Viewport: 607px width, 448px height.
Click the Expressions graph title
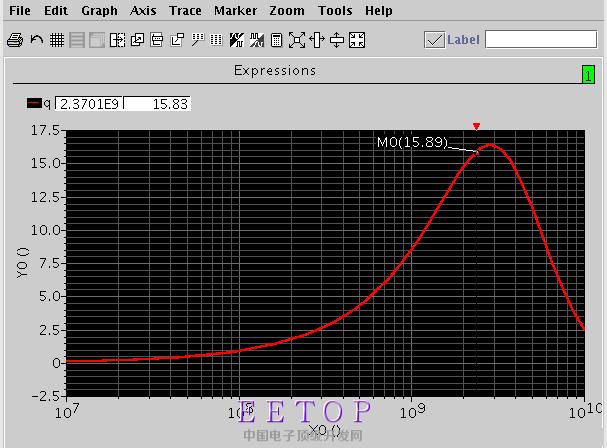(x=275, y=70)
